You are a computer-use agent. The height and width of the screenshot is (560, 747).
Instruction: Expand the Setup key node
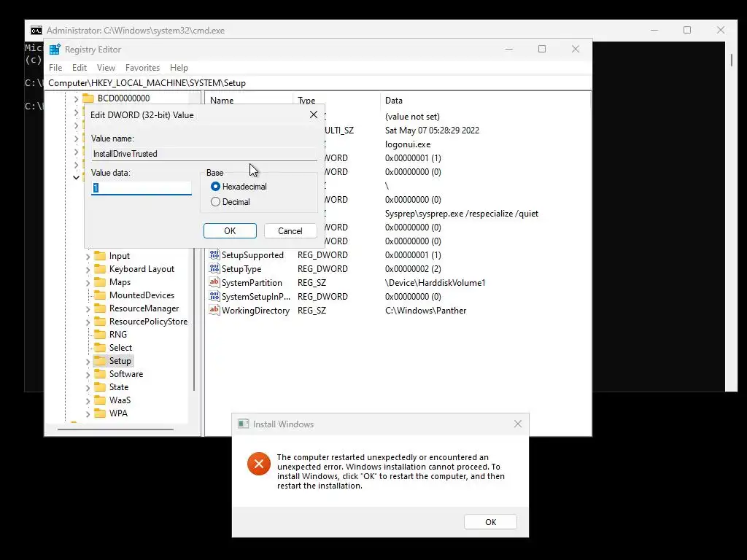[88, 362]
